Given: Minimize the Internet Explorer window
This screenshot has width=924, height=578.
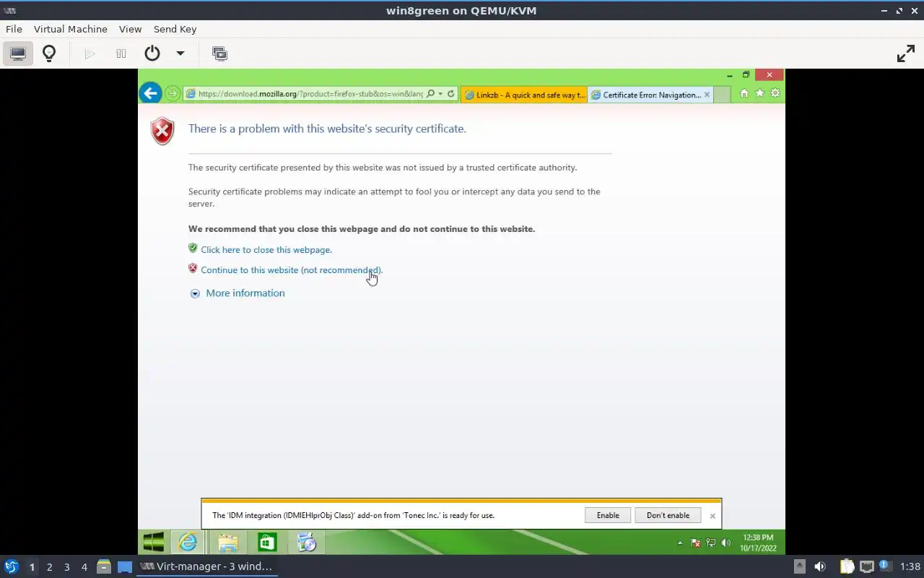Looking at the screenshot, I should pos(729,74).
